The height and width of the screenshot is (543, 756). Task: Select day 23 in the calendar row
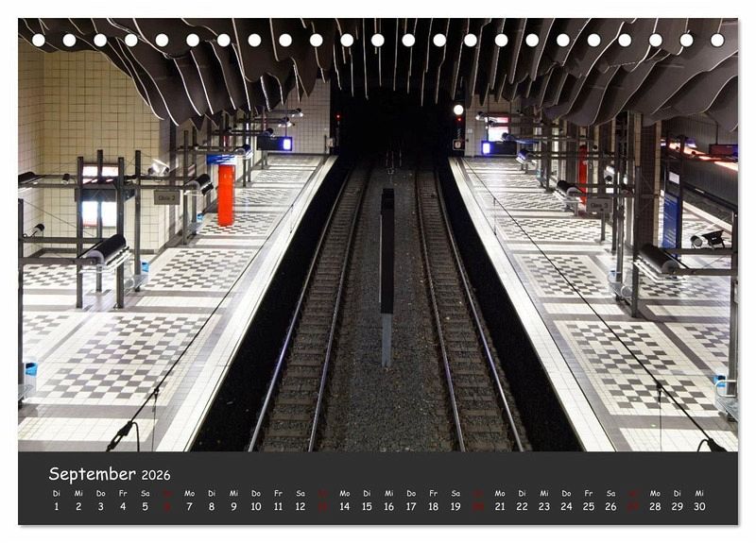point(544,506)
